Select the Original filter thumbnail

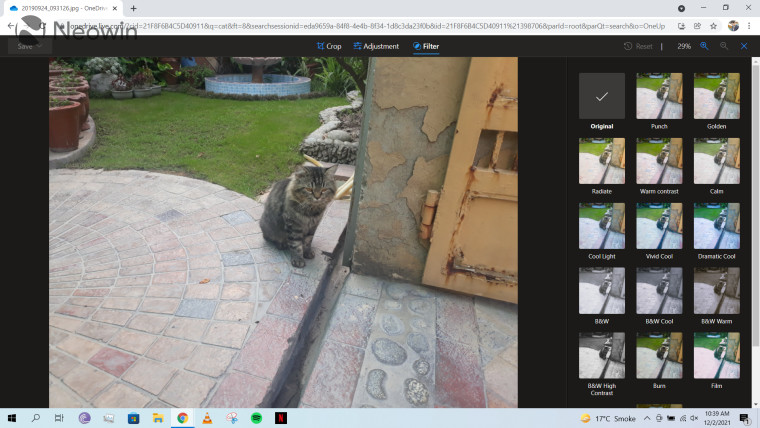click(x=601, y=96)
